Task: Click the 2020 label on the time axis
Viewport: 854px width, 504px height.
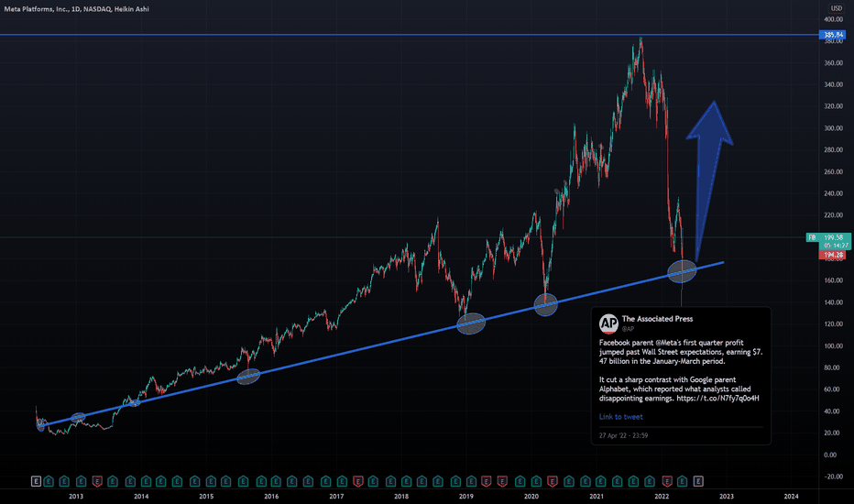Action: (x=531, y=497)
